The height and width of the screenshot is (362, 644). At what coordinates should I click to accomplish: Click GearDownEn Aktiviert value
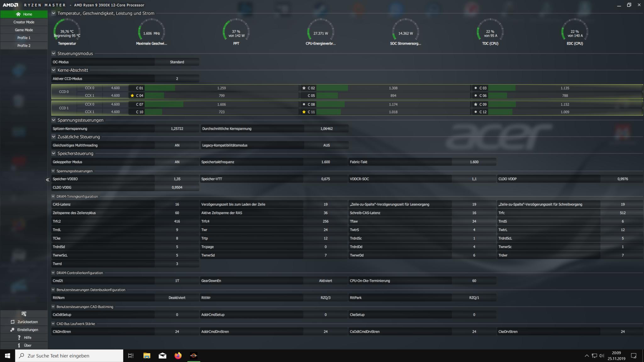pos(325,281)
